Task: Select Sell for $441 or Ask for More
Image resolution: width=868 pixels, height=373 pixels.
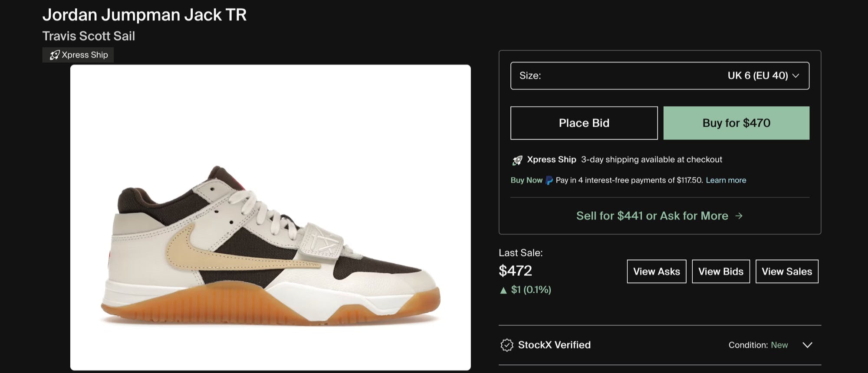Action: tap(652, 216)
